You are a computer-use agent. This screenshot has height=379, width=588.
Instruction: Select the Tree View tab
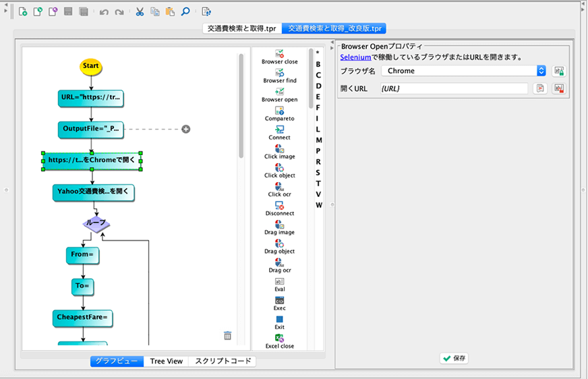point(166,361)
